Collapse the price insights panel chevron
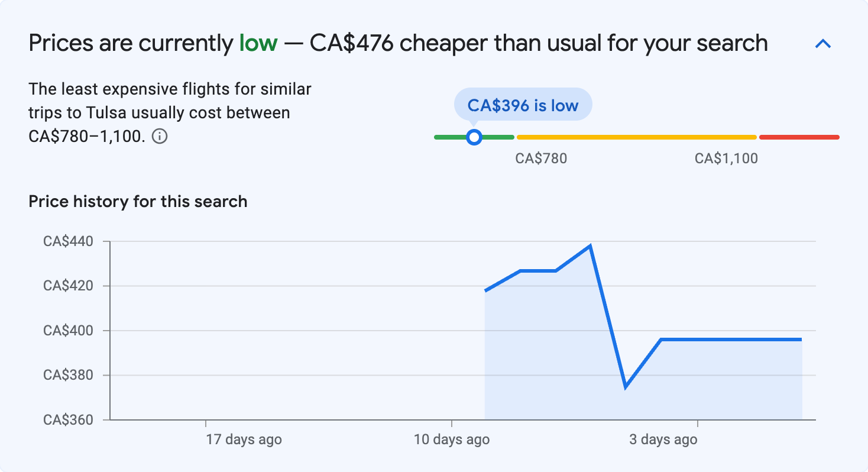Screen dimensions: 868x472 click(x=823, y=44)
